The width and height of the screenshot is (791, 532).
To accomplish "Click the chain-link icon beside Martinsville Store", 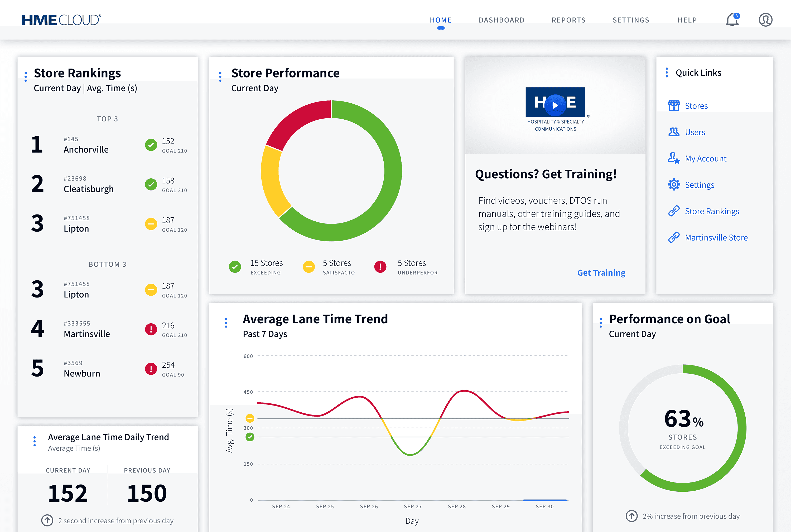I will pyautogui.click(x=674, y=237).
